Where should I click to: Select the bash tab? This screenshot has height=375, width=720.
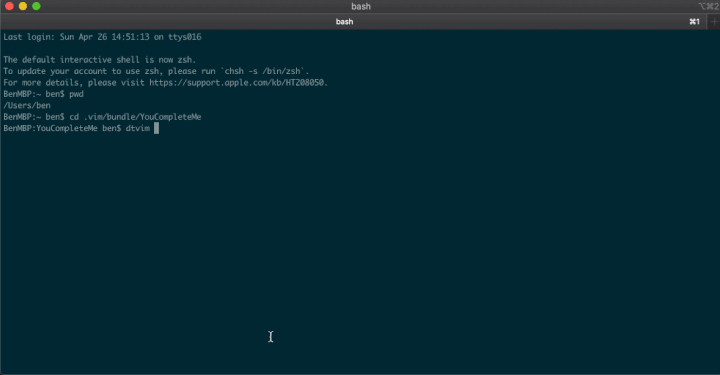coord(344,22)
